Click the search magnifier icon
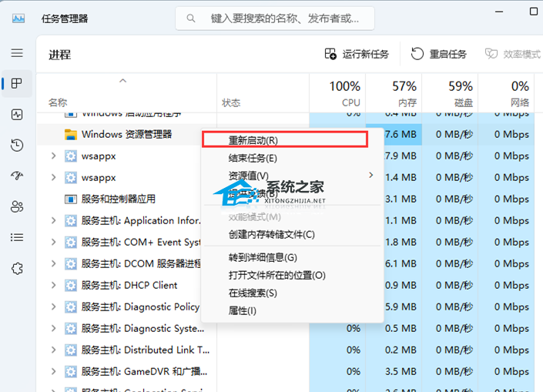Viewport: 543px width, 392px height. [191, 18]
